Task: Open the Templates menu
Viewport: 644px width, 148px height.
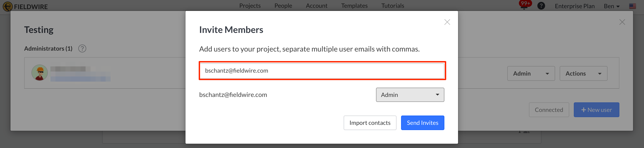Action: tap(354, 5)
